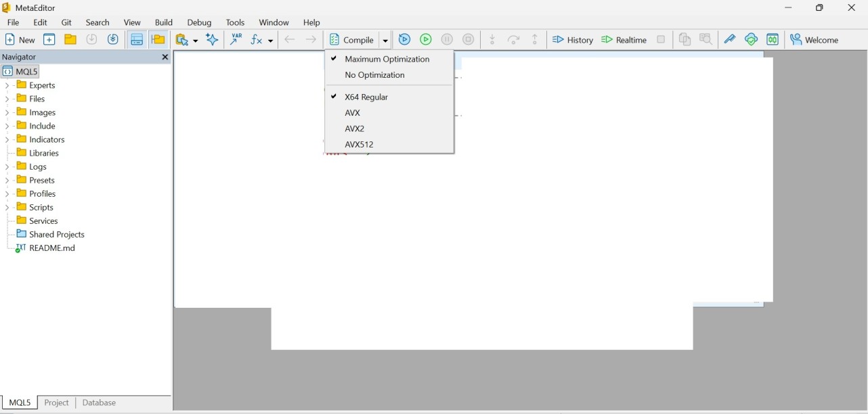Close the Compile dropdown arrow
The height and width of the screenshot is (414, 868).
pos(386,41)
